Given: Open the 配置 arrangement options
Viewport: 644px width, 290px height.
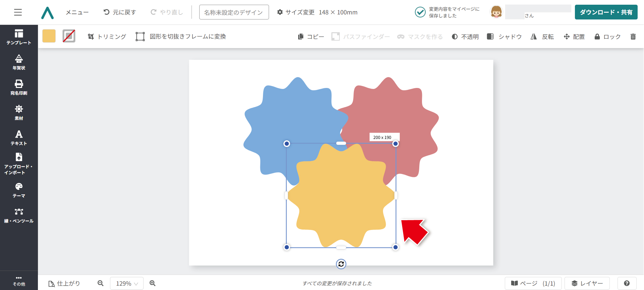Looking at the screenshot, I should 574,37.
